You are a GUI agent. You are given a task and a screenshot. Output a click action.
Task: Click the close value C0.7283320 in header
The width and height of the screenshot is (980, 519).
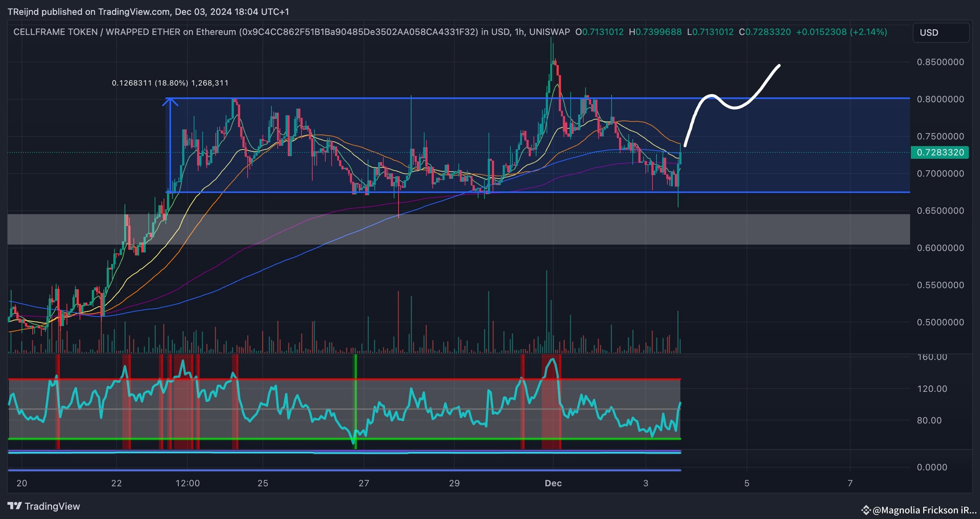pos(765,32)
